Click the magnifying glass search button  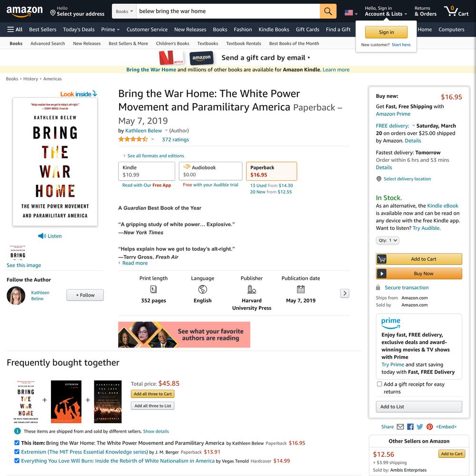point(328,11)
